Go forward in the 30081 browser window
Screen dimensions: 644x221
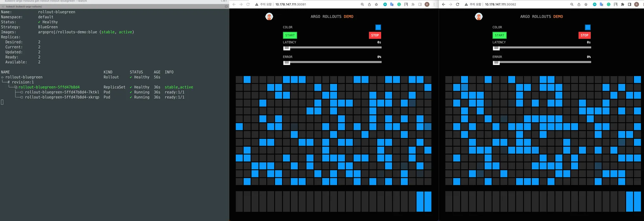click(x=241, y=4)
